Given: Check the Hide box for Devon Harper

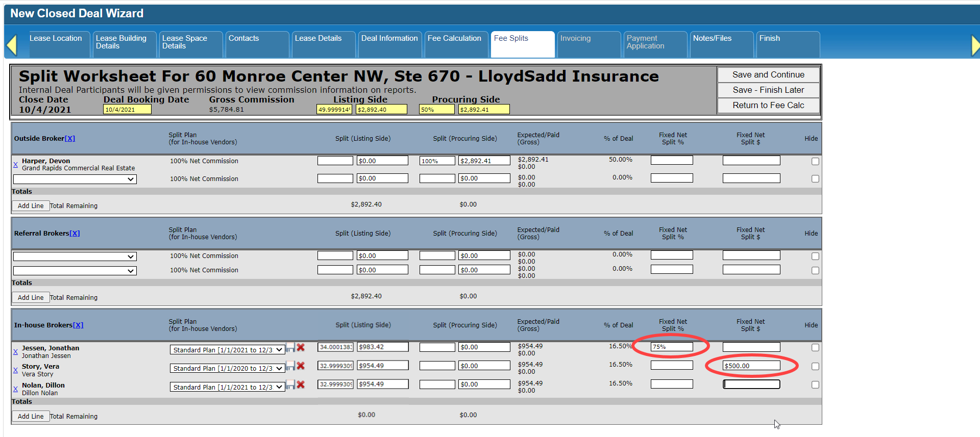Looking at the screenshot, I should tap(815, 161).
